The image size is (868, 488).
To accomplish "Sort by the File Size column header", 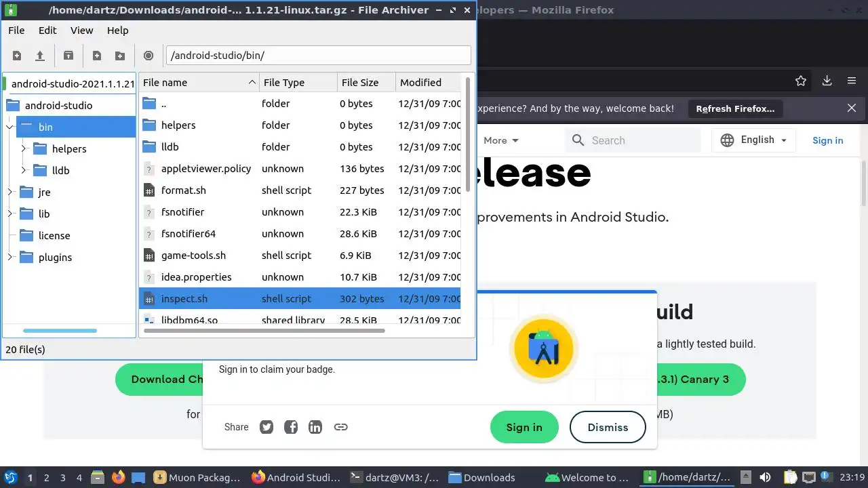I will tap(366, 83).
